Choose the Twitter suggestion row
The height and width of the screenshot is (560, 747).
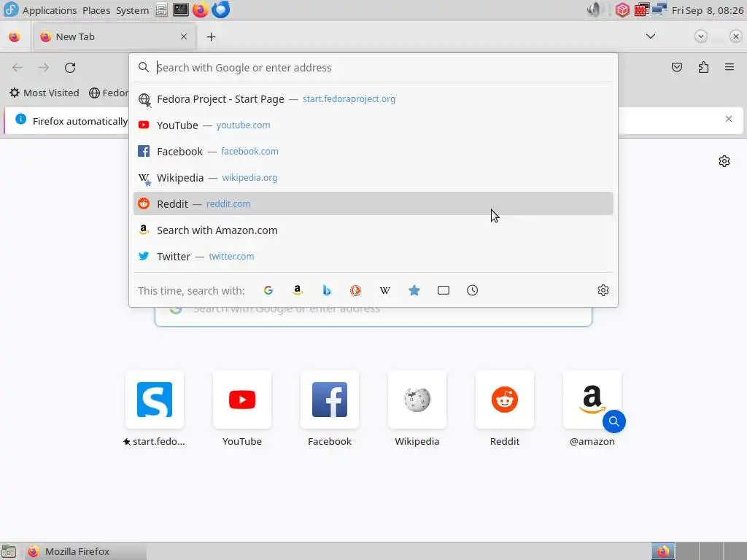tap(373, 256)
